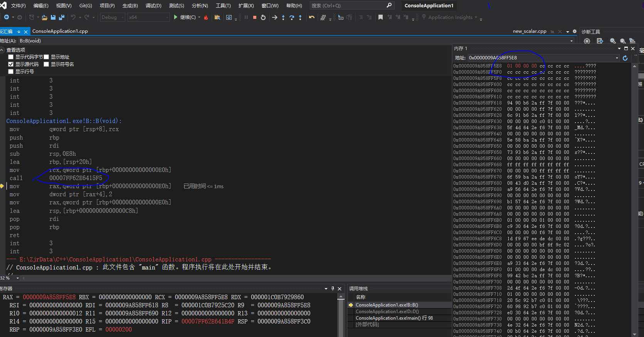644x337 pixels.
Task: Toggle the bookmark toolbar icon
Action: coord(380,17)
